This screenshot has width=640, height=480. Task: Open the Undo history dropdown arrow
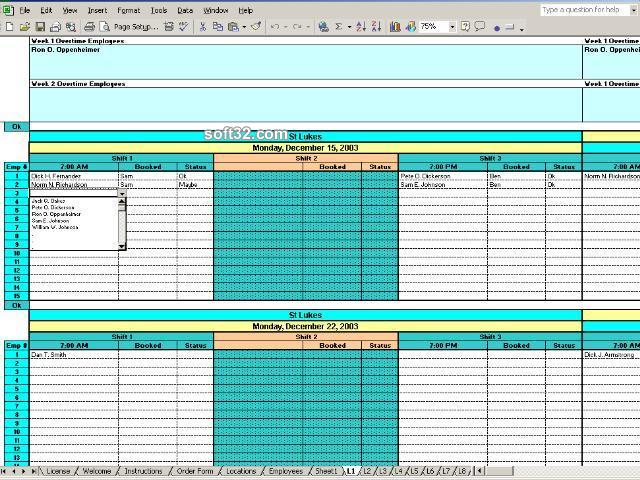coord(285,27)
